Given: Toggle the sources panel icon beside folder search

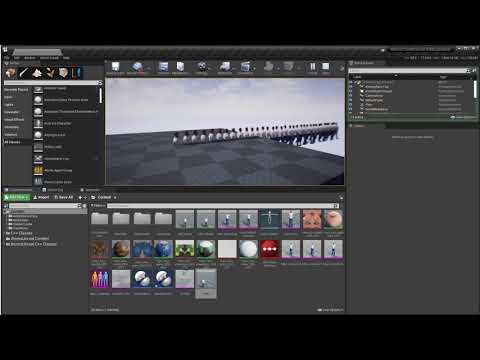Looking at the screenshot, I should [6, 206].
